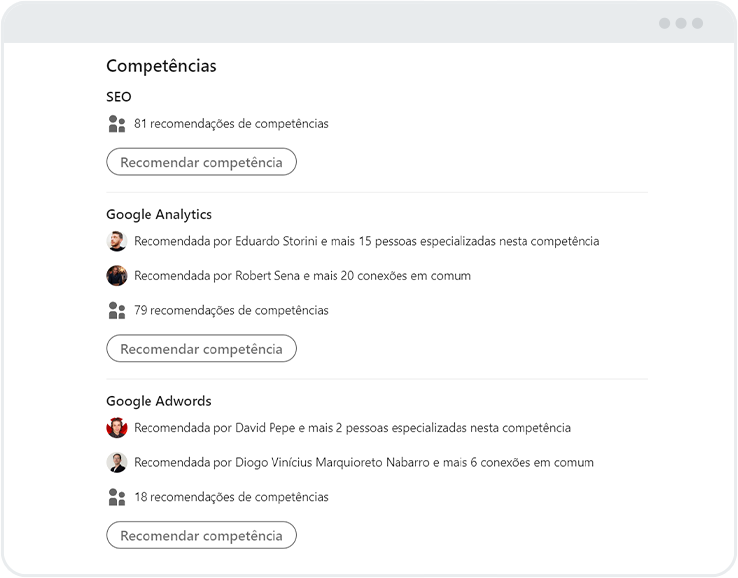View the 18 recomendações de competências list
The width and height of the screenshot is (738, 578).
[x=231, y=497]
